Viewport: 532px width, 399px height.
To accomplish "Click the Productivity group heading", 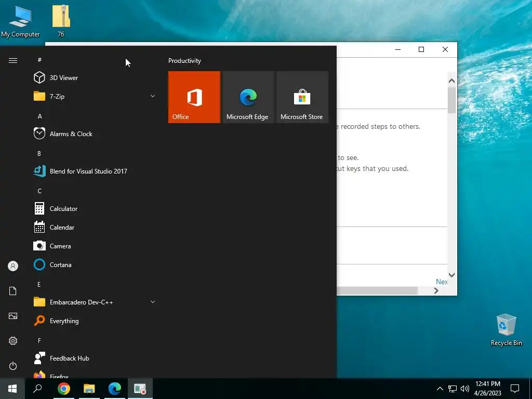I will click(x=184, y=61).
